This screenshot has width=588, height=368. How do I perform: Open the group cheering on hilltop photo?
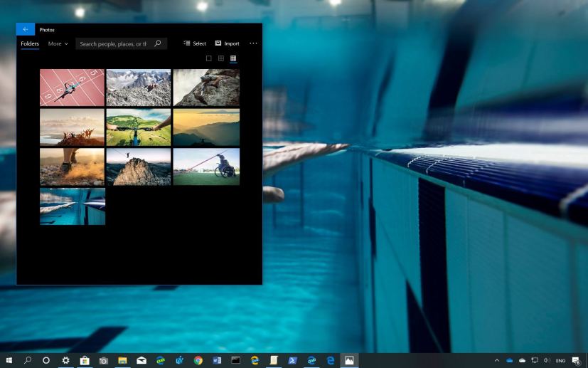73,127
